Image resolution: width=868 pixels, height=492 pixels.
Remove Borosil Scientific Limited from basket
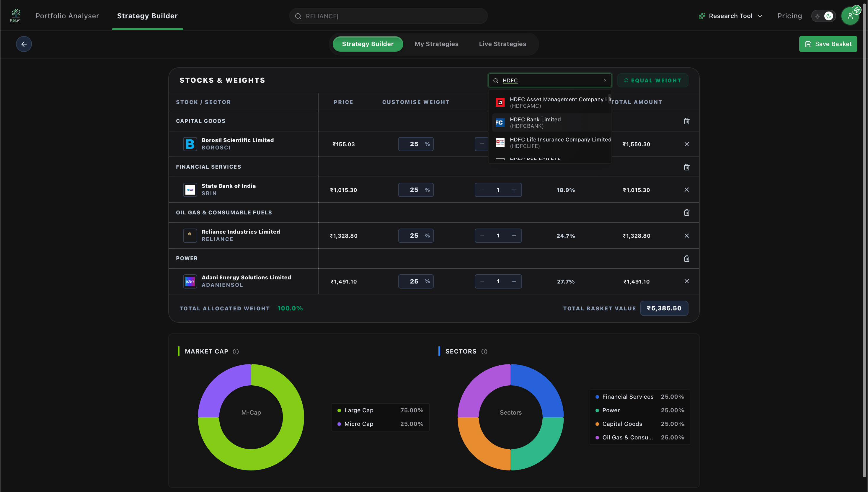686,144
